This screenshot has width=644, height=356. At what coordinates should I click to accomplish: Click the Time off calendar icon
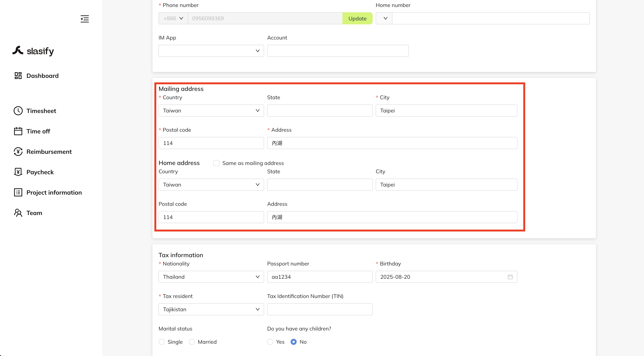pyautogui.click(x=18, y=131)
